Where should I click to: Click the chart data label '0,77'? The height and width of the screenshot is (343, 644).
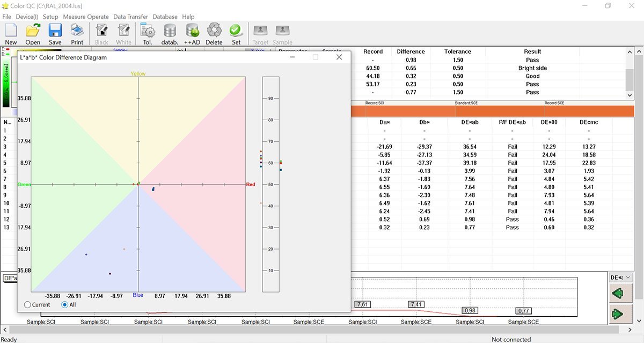pyautogui.click(x=524, y=311)
